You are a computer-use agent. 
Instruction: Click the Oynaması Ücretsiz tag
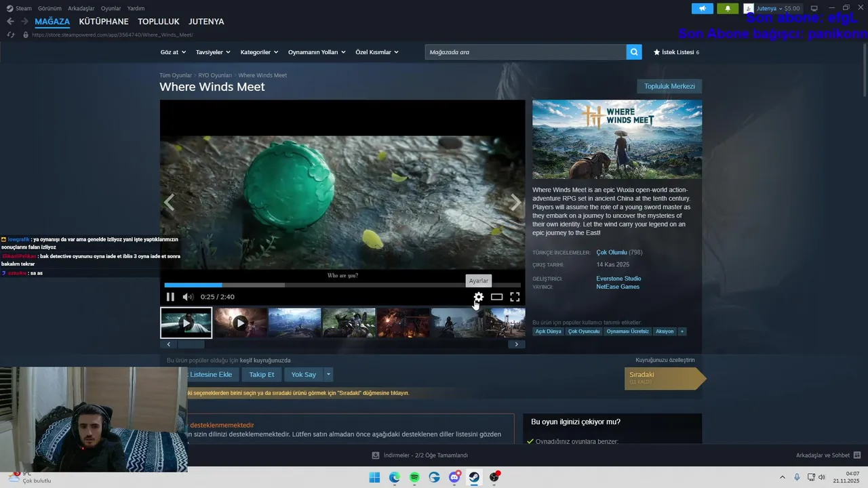pyautogui.click(x=627, y=331)
